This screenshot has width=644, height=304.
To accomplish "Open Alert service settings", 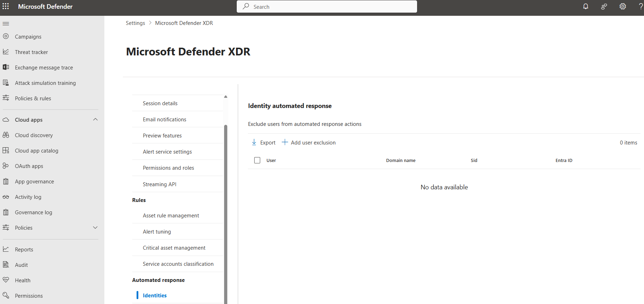I will pyautogui.click(x=178, y=151).
